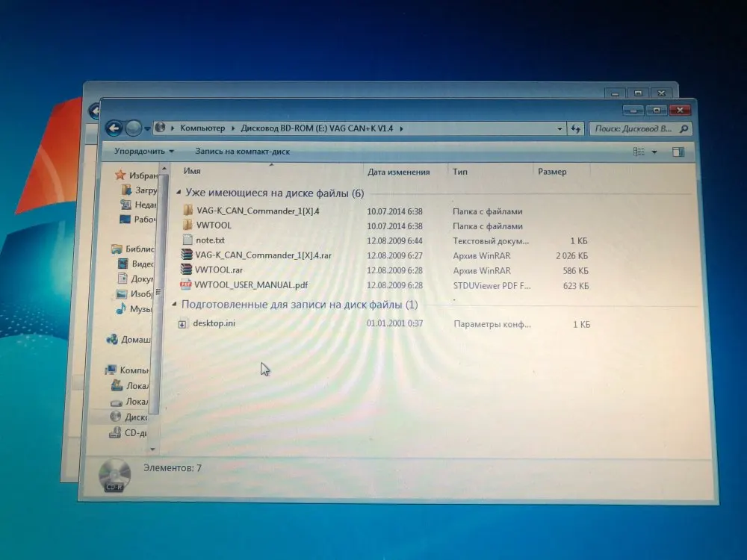Select the VWTOOL_USER_MANUAL.pdf icon

(x=185, y=284)
